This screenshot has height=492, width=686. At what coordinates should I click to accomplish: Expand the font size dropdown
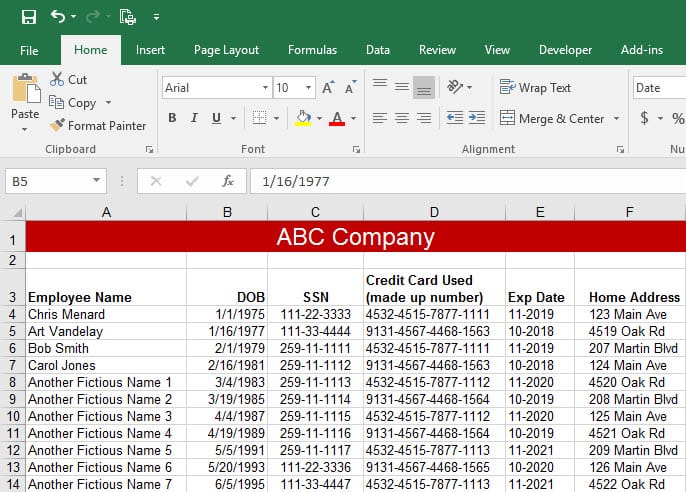(x=308, y=88)
